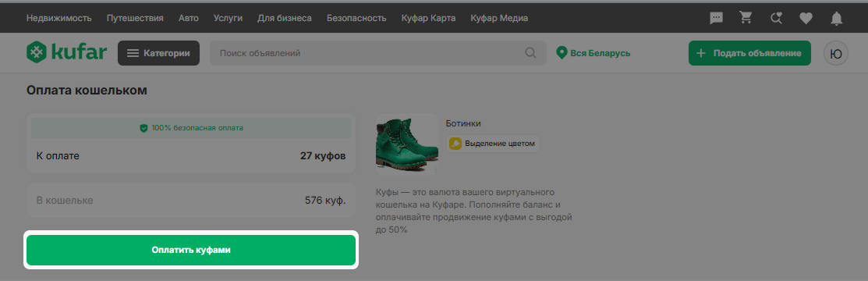The image size is (868, 281).
Task: Open the messages chat icon
Action: (717, 18)
